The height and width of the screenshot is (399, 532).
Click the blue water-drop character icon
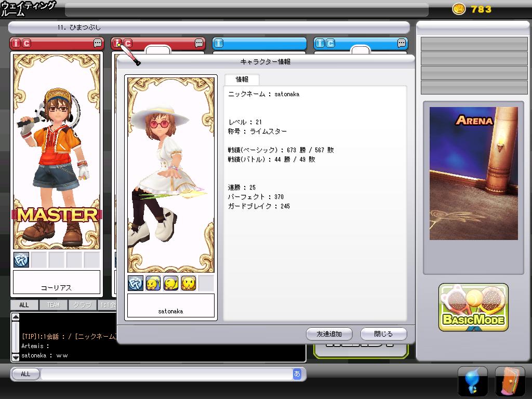click(472, 381)
